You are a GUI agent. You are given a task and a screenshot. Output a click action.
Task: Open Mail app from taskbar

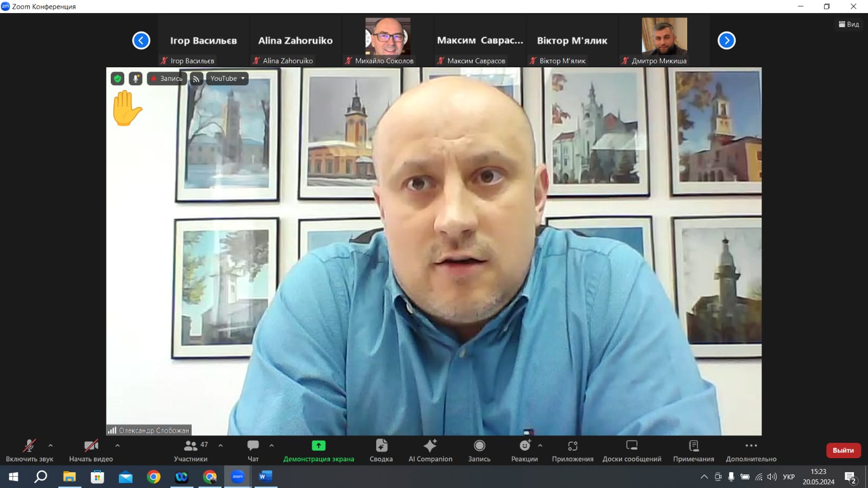(x=126, y=477)
